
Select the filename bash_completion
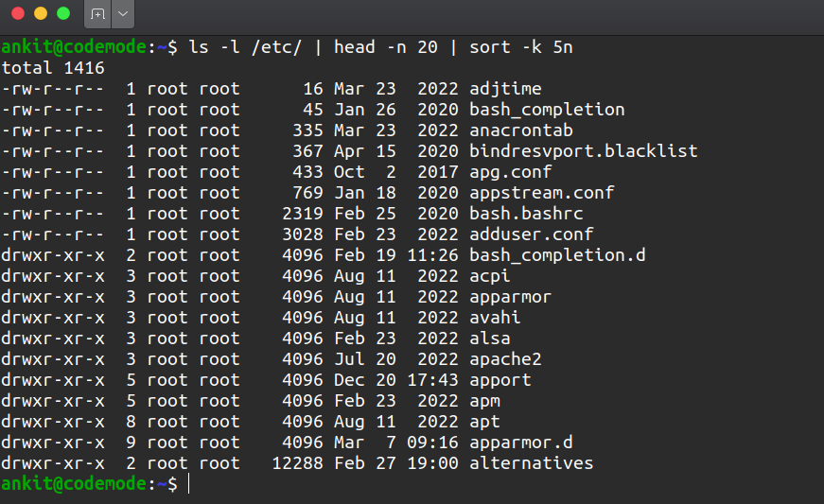click(547, 110)
